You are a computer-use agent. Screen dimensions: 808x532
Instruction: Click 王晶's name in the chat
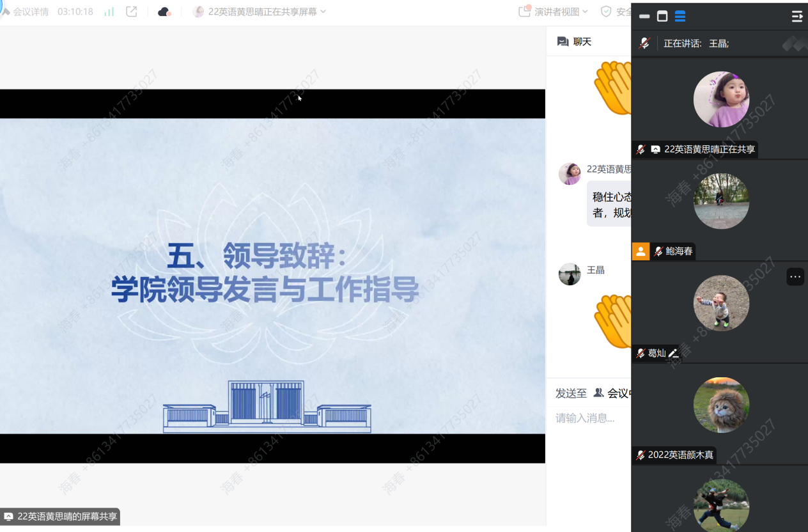pyautogui.click(x=596, y=270)
